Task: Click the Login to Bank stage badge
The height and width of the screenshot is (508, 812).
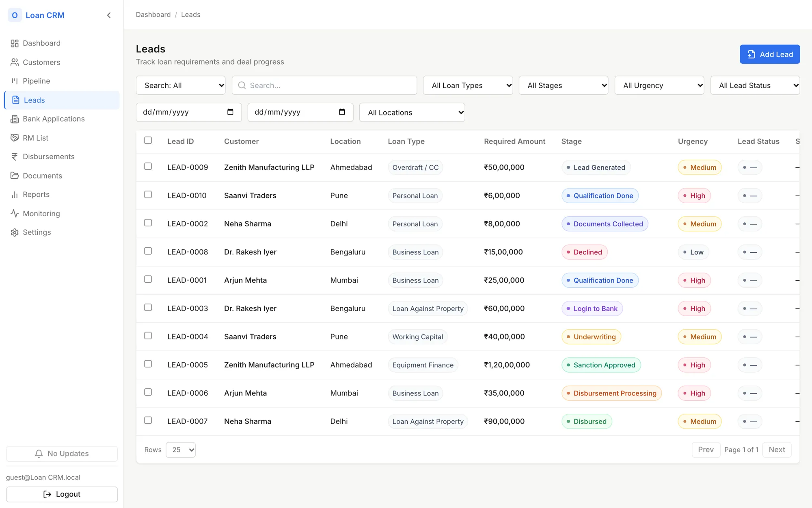Action: pyautogui.click(x=592, y=308)
